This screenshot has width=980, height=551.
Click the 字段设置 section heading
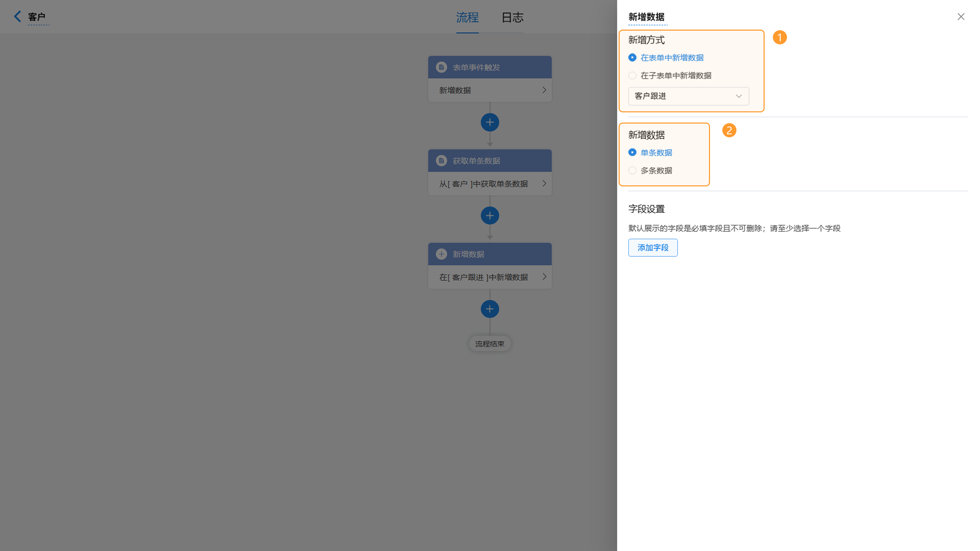point(646,209)
